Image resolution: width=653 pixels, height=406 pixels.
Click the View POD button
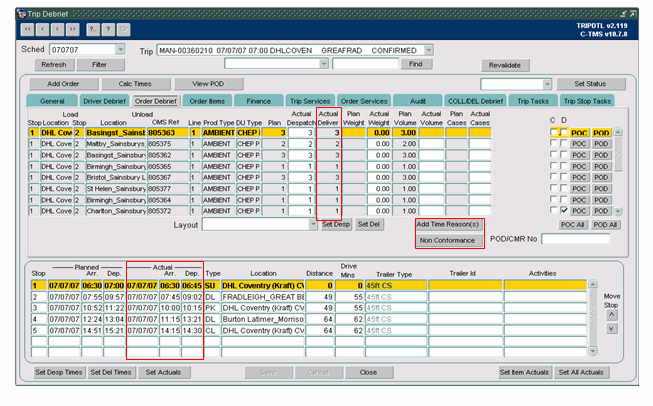coord(208,84)
